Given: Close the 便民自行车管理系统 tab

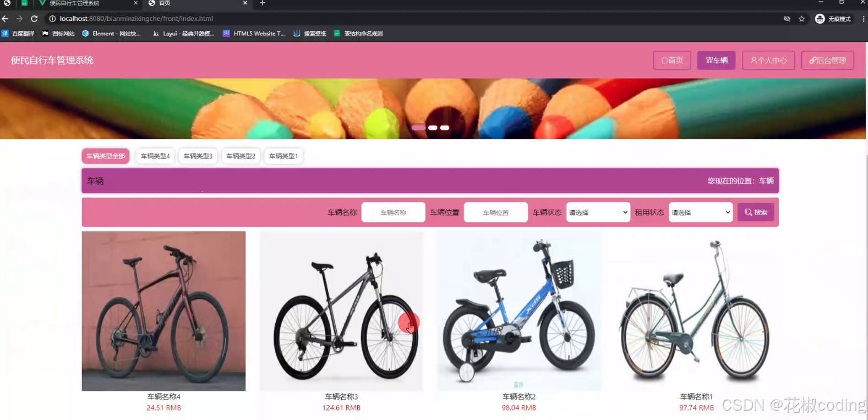Looking at the screenshot, I should (x=135, y=3).
